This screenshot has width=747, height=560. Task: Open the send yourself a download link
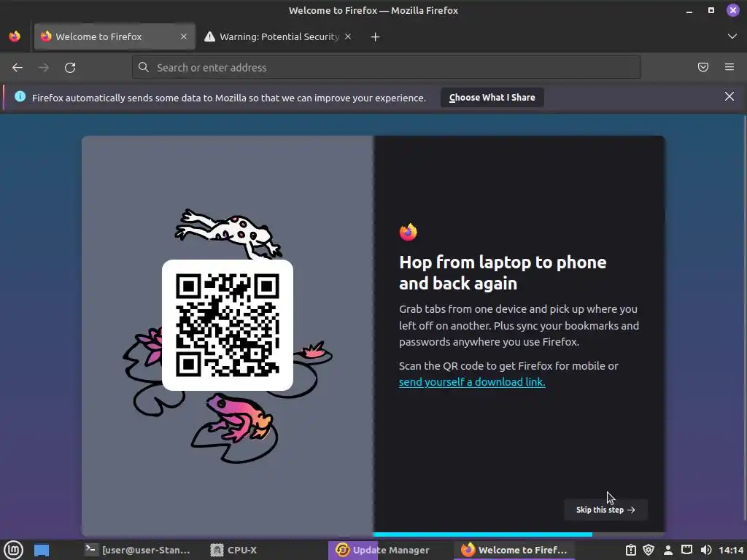tap(472, 382)
